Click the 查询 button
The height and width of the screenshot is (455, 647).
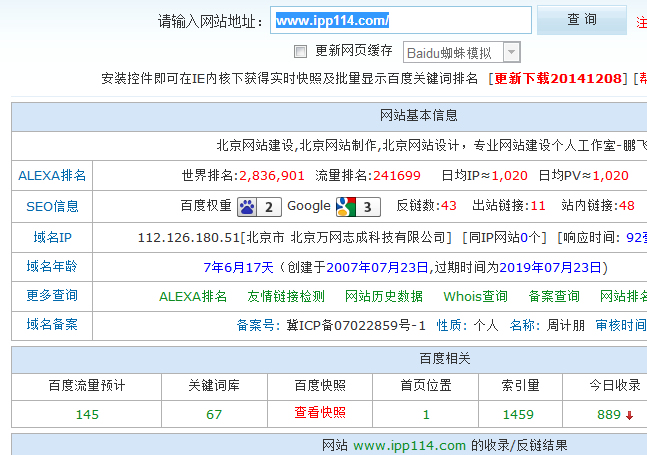point(582,19)
